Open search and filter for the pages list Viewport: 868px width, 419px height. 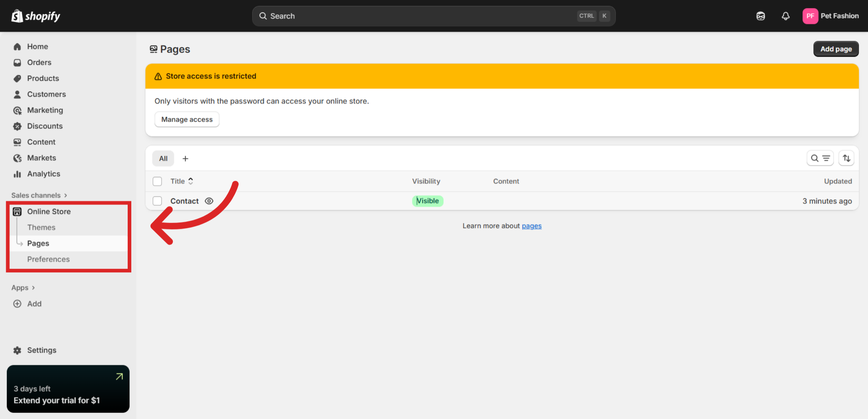pos(820,158)
